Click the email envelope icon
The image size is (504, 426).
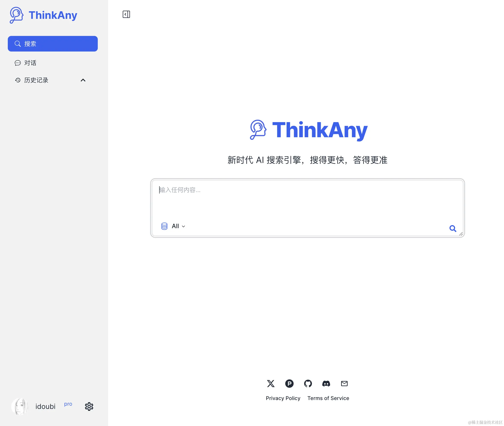tap(344, 384)
